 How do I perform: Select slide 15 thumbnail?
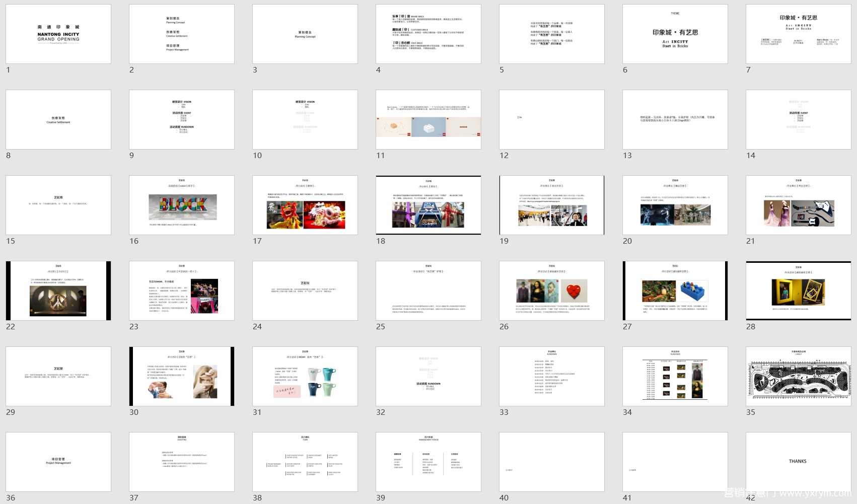click(58, 205)
